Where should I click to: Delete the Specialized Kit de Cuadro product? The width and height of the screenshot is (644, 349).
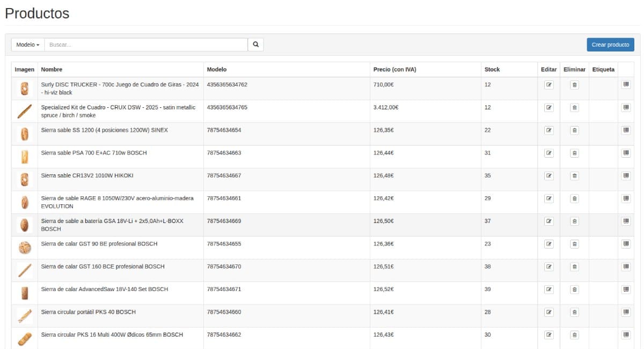574,108
